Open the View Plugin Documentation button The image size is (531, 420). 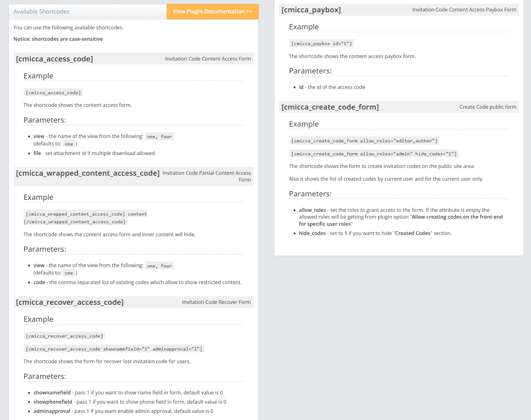(x=212, y=12)
